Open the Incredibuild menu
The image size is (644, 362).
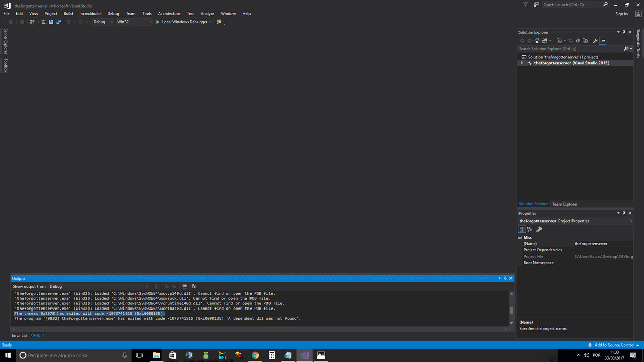90,13
